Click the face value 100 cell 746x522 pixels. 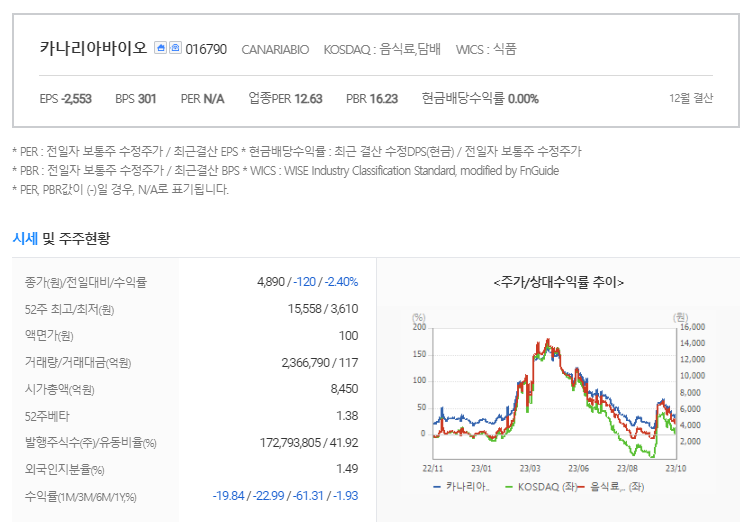pyautogui.click(x=348, y=336)
